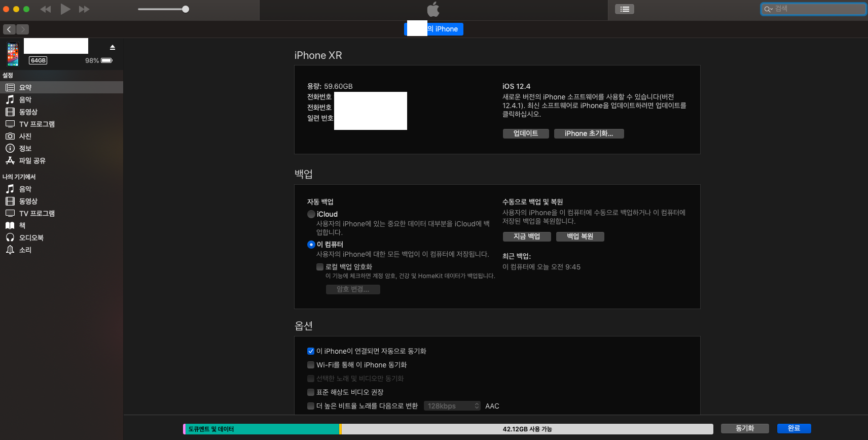Select the iPhone device tab
This screenshot has height=440, width=868.
click(433, 29)
